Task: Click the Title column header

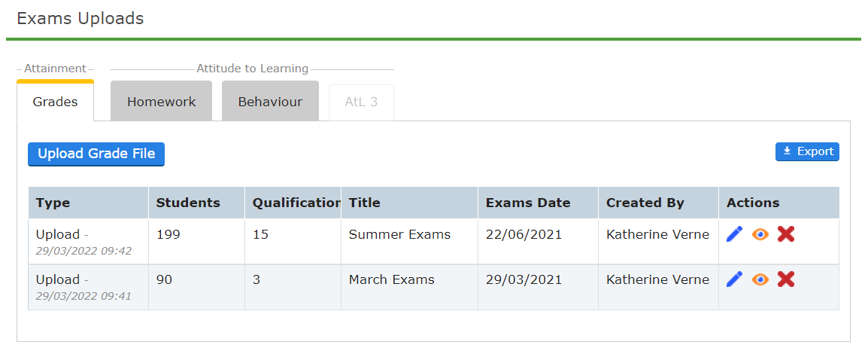Action: click(365, 203)
